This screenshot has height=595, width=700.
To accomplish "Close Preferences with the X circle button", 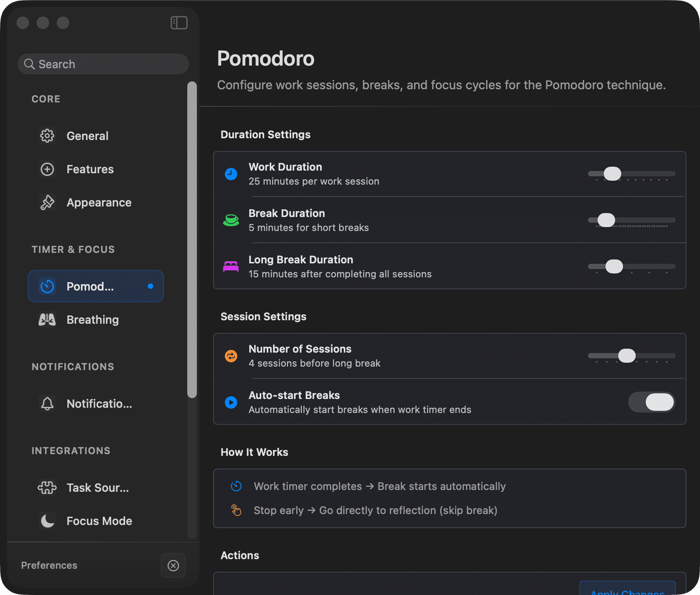I will point(173,565).
